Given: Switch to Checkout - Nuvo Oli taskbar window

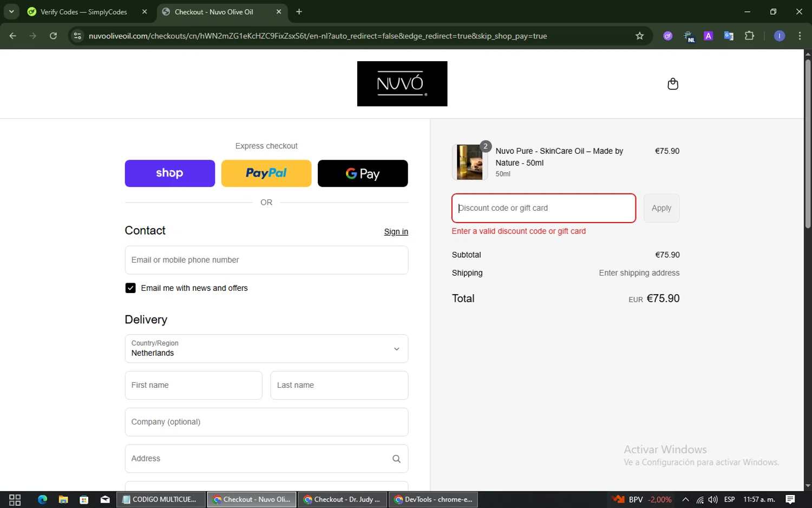Looking at the screenshot, I should click(x=252, y=499).
